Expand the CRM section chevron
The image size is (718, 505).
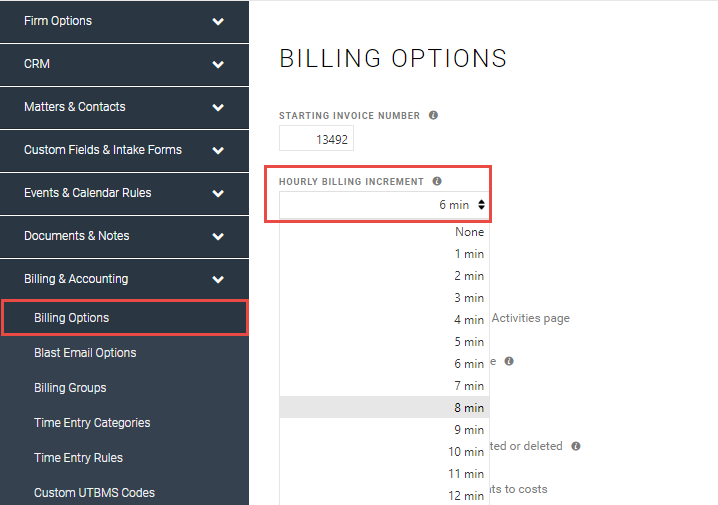point(218,64)
